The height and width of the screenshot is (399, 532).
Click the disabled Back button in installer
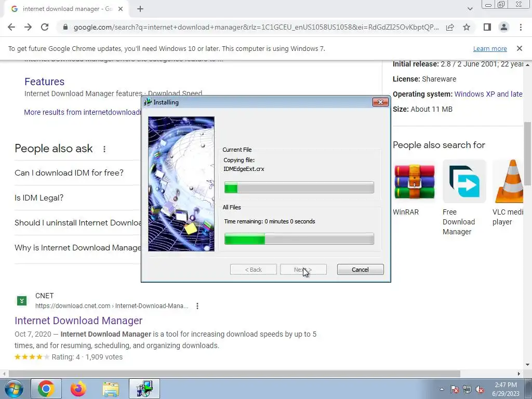point(253,270)
